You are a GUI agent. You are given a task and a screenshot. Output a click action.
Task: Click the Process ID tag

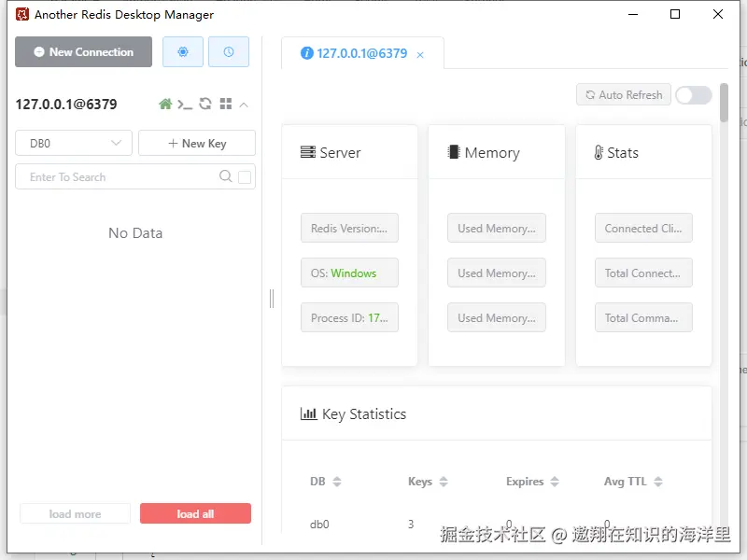tap(349, 317)
